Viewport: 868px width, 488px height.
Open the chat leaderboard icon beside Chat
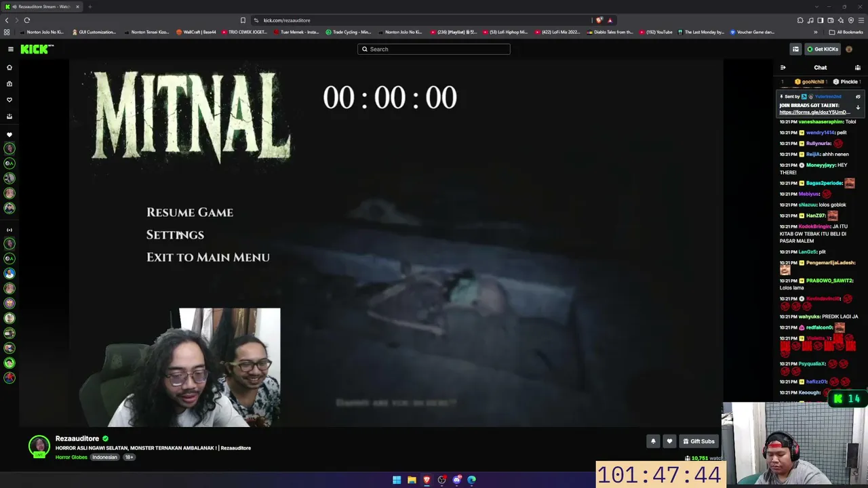point(858,68)
